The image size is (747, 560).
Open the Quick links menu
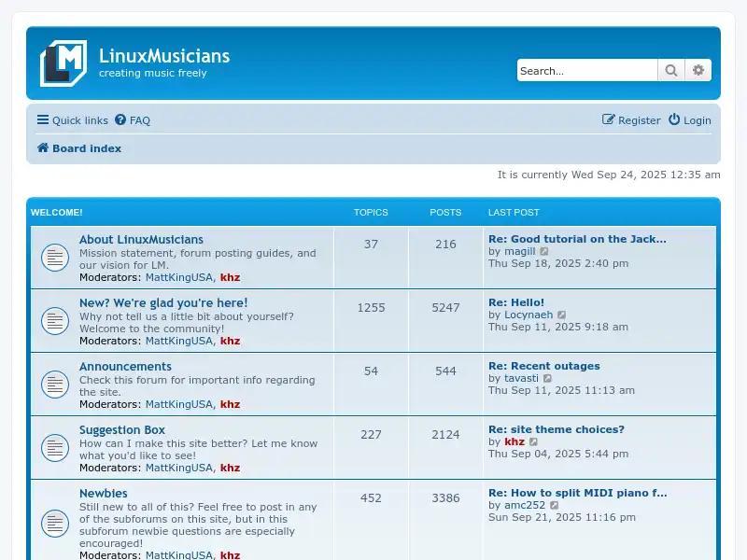click(72, 119)
